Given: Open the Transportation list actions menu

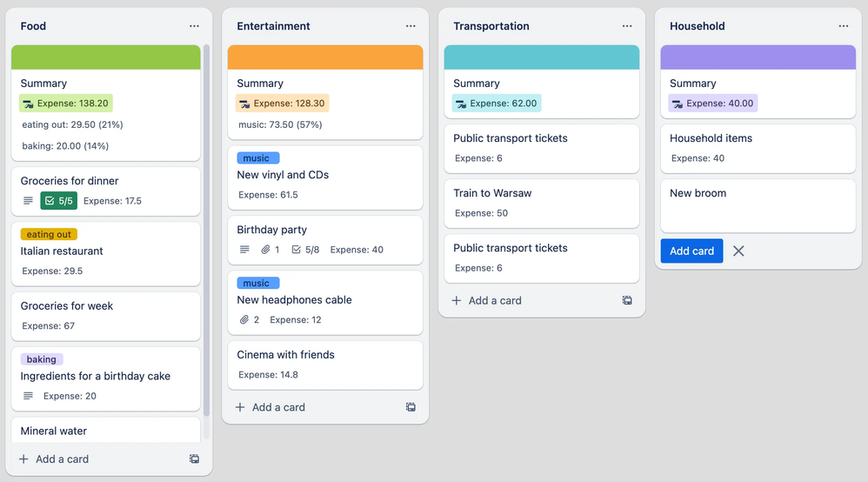Looking at the screenshot, I should [x=627, y=26].
